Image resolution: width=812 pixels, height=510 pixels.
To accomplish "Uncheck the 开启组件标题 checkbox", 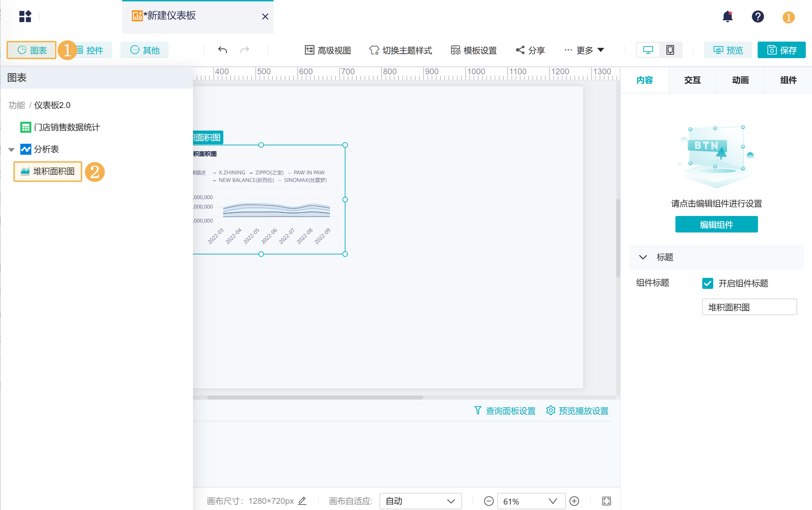I will point(707,283).
